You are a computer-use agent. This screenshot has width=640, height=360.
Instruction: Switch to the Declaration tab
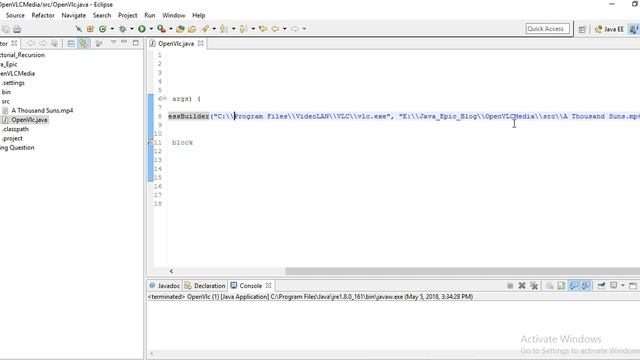tap(205, 286)
